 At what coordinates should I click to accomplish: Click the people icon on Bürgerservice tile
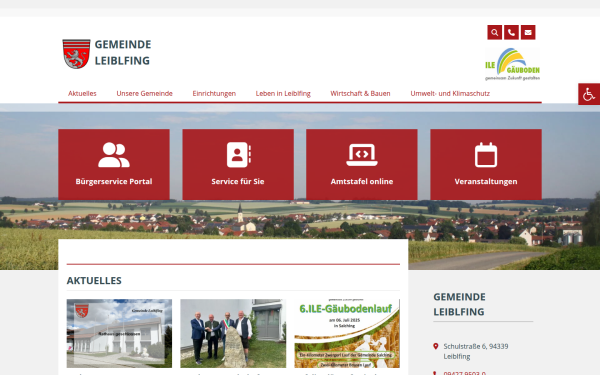(x=114, y=155)
